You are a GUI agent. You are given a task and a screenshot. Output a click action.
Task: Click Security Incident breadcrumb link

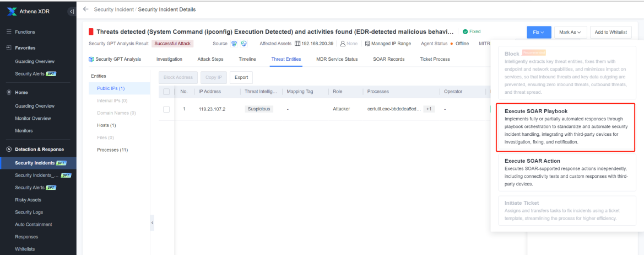(x=113, y=9)
